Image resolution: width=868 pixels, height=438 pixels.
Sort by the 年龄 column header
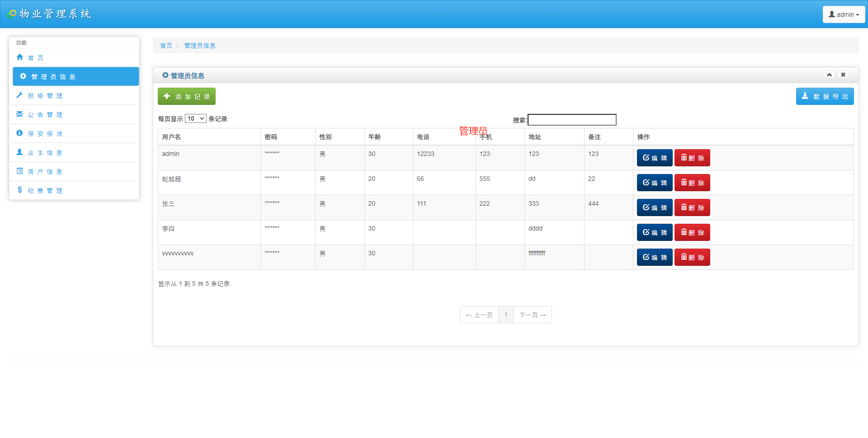tap(388, 137)
